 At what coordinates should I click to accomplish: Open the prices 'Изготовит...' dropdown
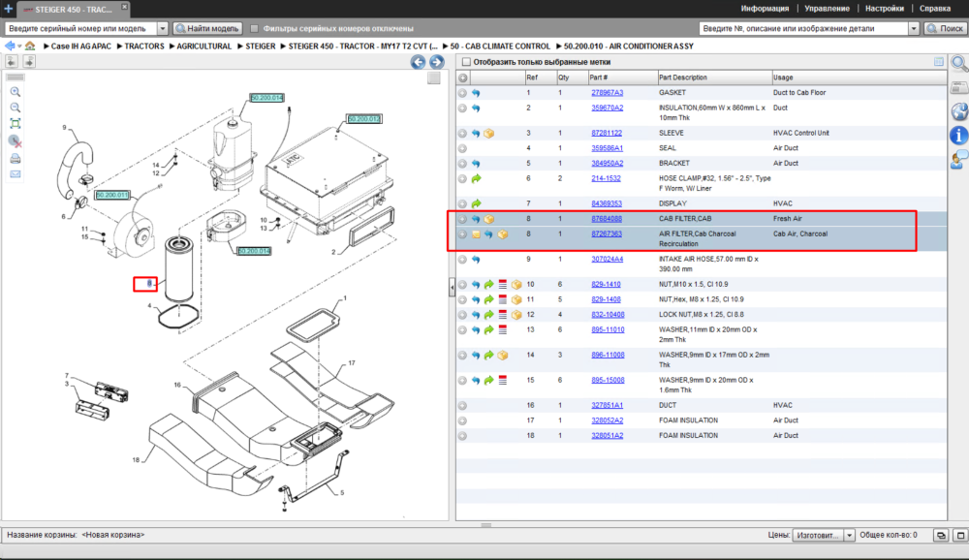click(x=849, y=535)
